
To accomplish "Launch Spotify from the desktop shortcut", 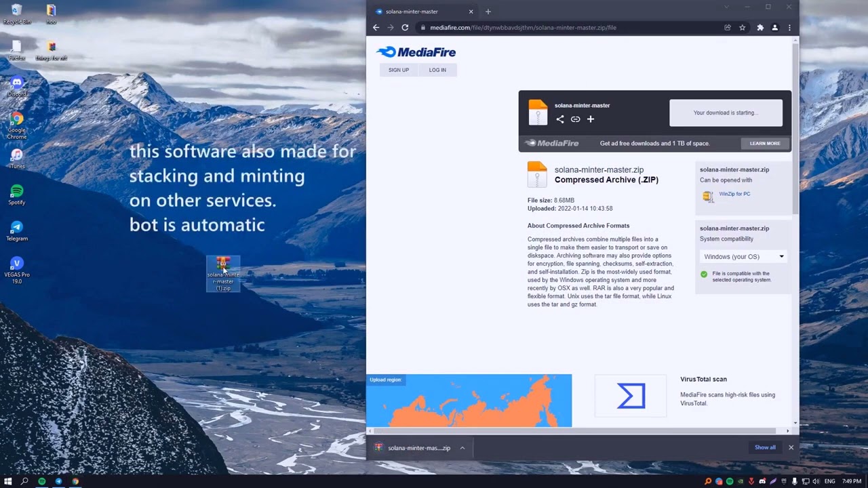I will 17,195.
